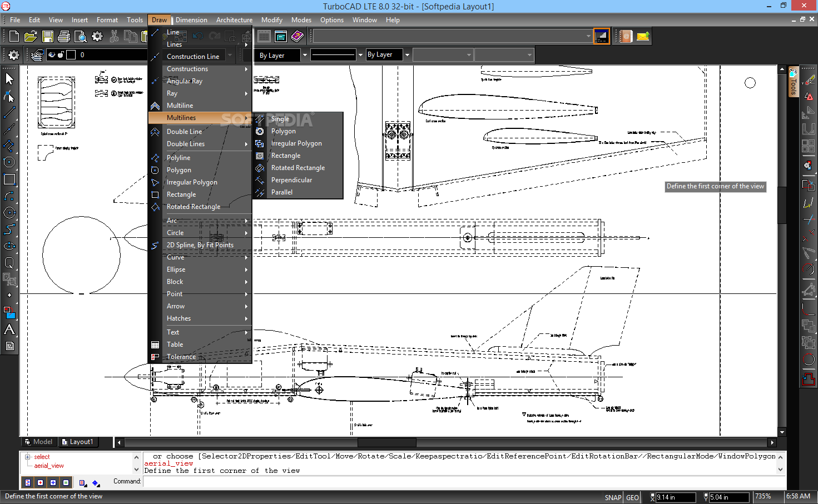Viewport: 818px width, 504px height.
Task: Click the line style preview field
Action: [x=333, y=55]
